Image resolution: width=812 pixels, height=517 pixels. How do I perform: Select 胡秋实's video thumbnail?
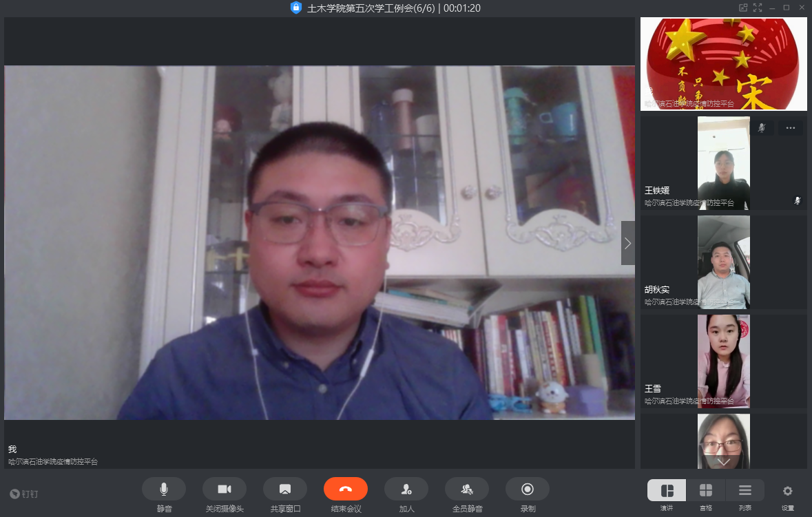click(x=724, y=262)
